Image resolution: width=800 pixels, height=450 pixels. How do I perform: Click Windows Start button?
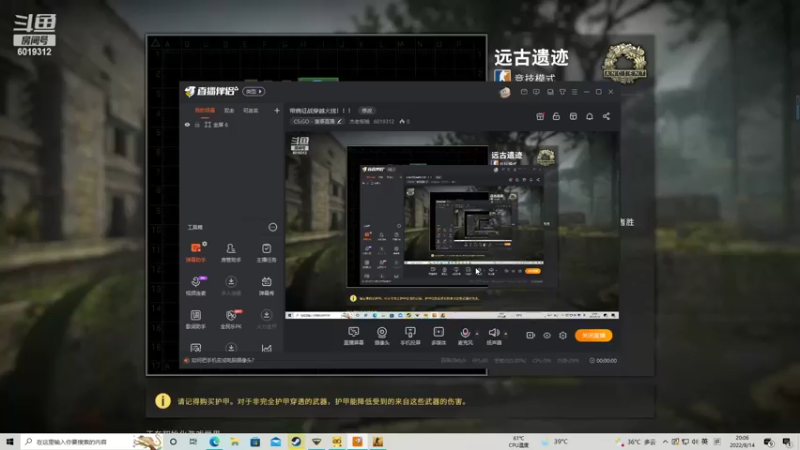[10, 442]
